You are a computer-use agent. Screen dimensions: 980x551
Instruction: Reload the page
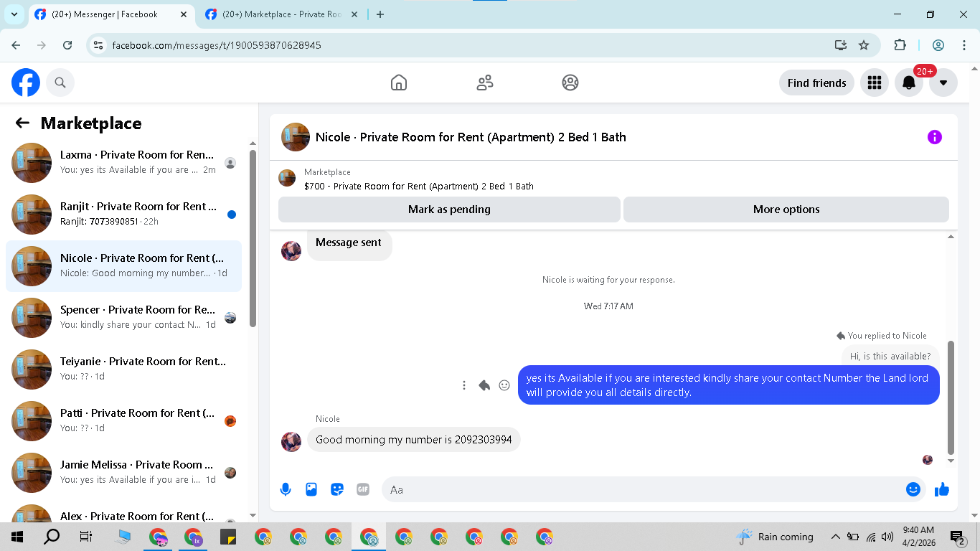(x=67, y=45)
